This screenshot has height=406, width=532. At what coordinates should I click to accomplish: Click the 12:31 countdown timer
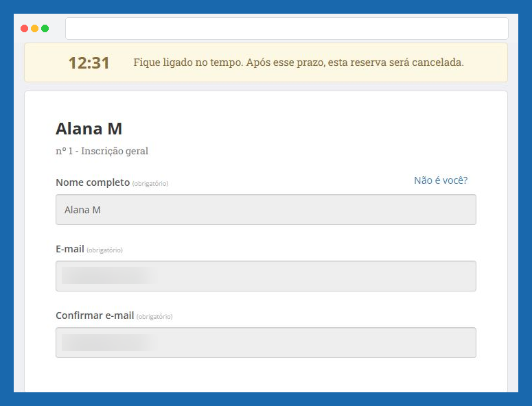[x=89, y=63]
